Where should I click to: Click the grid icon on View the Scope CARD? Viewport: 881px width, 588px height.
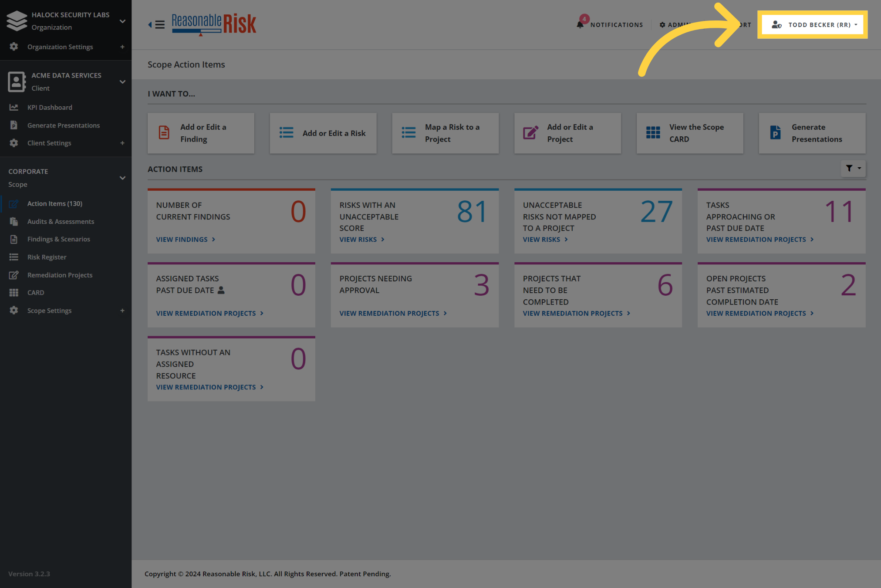coord(653,132)
